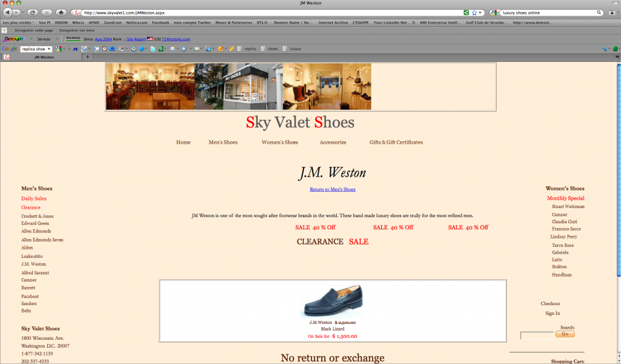Image resolution: width=621 pixels, height=364 pixels.
Task: Open Accessories in the site navigation
Action: pos(333,143)
